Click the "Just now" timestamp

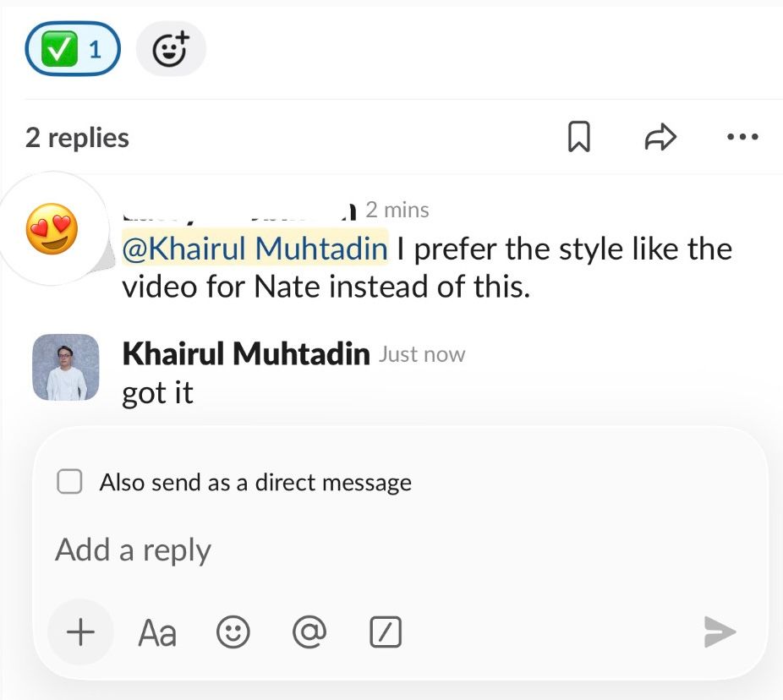tap(422, 354)
